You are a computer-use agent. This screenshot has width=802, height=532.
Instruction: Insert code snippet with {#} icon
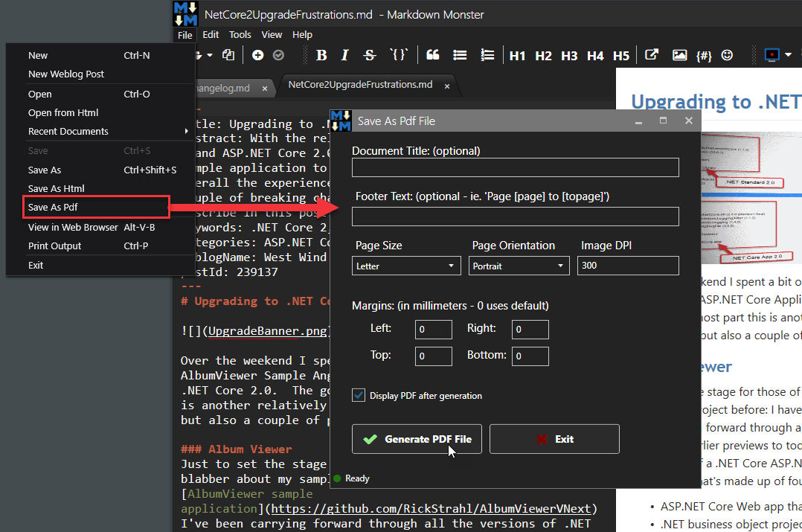point(704,55)
